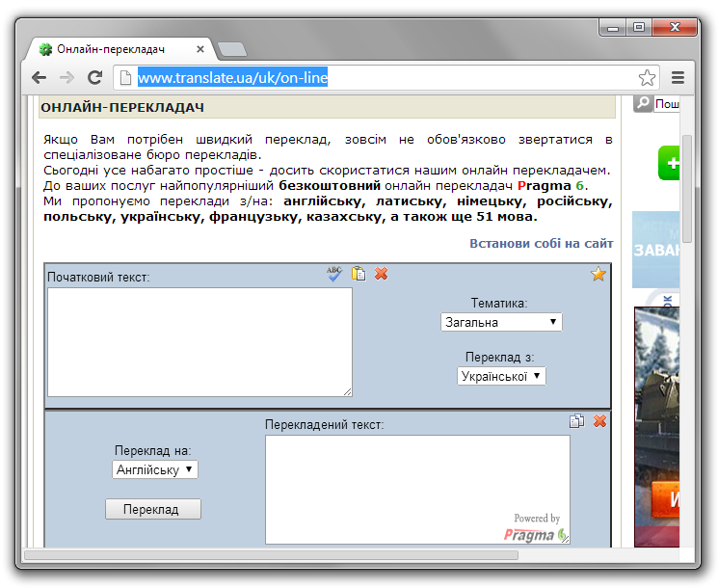This screenshot has height=588, width=718.
Task: Click the magnifier search icon on the site
Action: [x=642, y=104]
